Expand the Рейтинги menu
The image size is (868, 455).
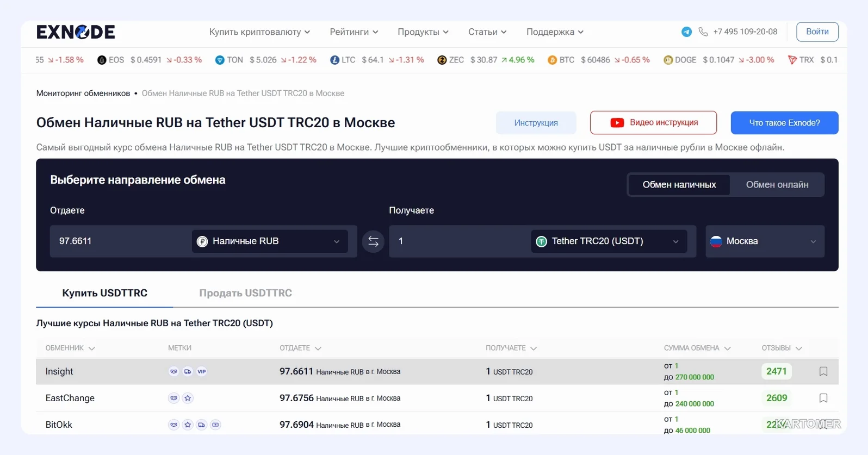pyautogui.click(x=354, y=32)
